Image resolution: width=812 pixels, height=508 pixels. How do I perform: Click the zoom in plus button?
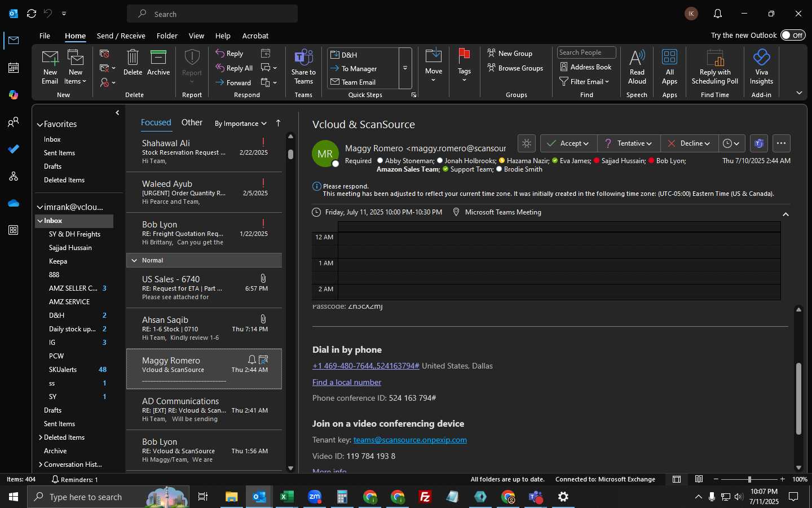[x=783, y=479]
